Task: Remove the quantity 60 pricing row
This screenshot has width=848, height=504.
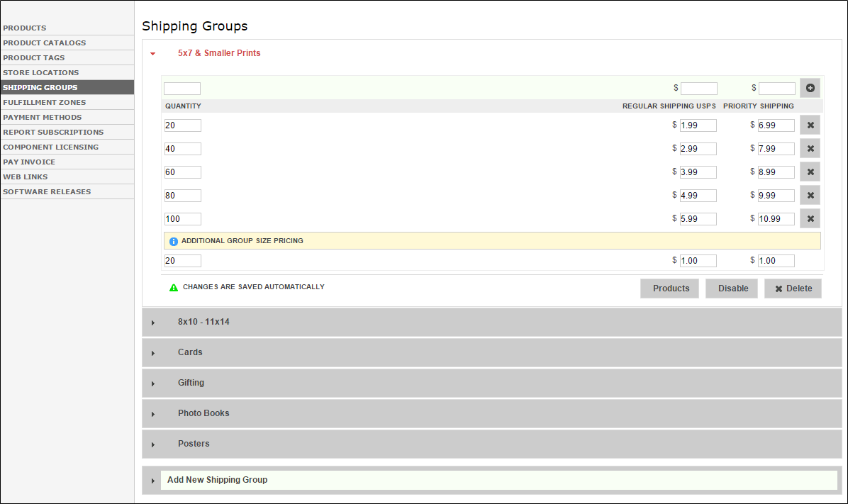Action: 810,172
